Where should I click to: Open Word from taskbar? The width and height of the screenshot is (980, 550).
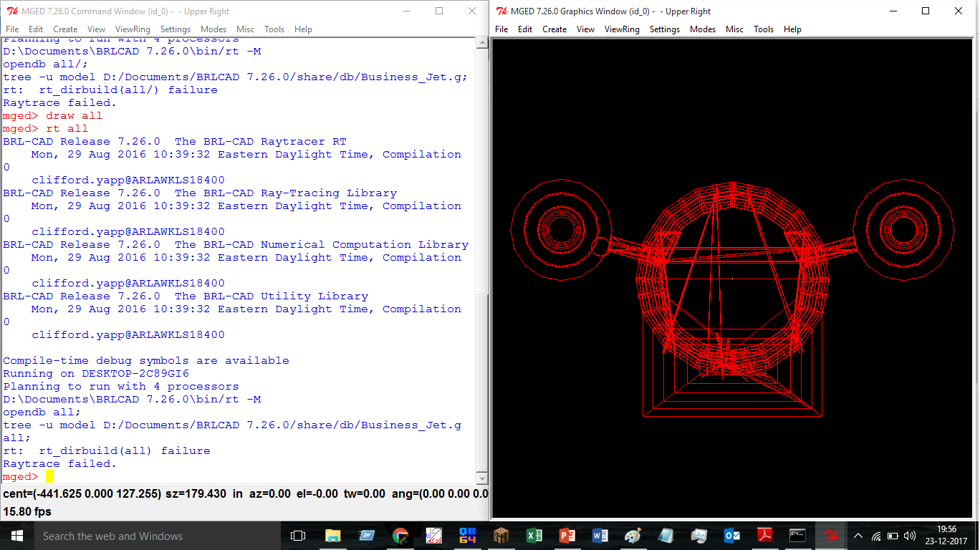[x=600, y=536]
